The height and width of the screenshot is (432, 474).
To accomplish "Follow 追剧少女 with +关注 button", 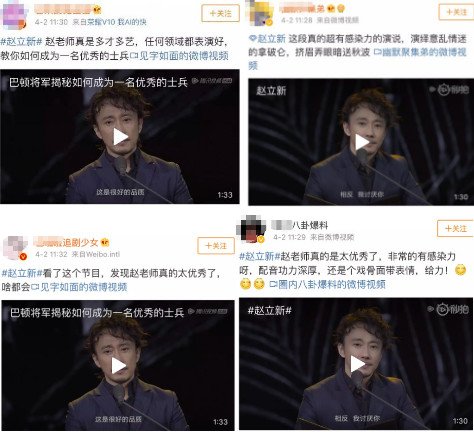I will pyautogui.click(x=216, y=246).
